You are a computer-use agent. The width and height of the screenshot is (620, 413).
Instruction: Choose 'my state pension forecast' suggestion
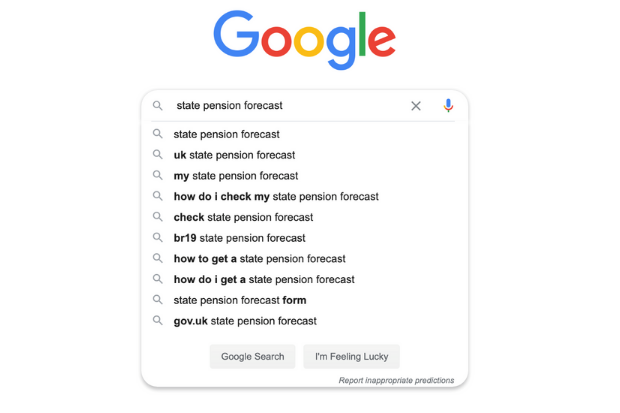click(304, 176)
